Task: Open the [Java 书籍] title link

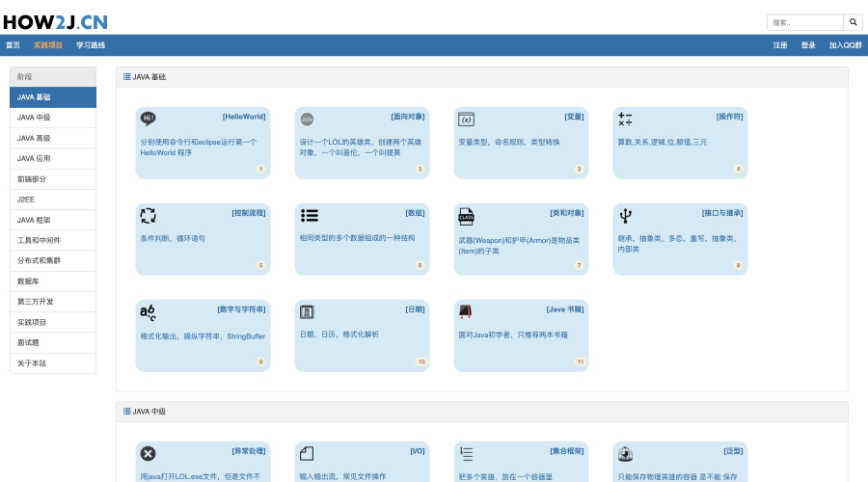Action: point(565,309)
